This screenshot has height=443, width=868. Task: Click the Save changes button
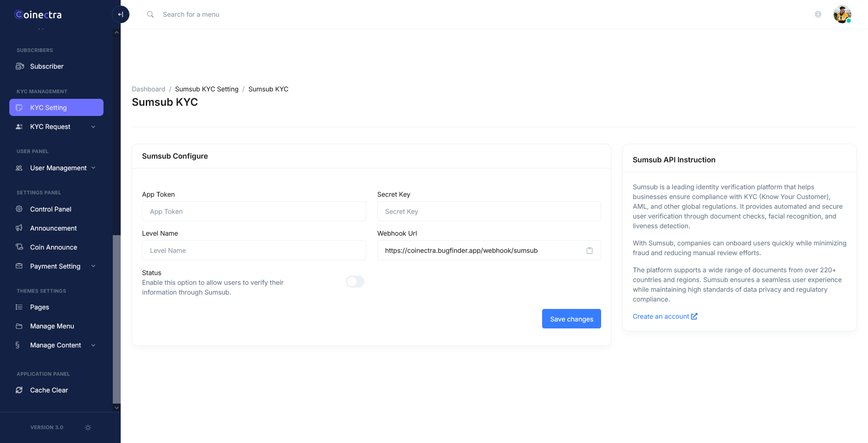click(x=571, y=319)
